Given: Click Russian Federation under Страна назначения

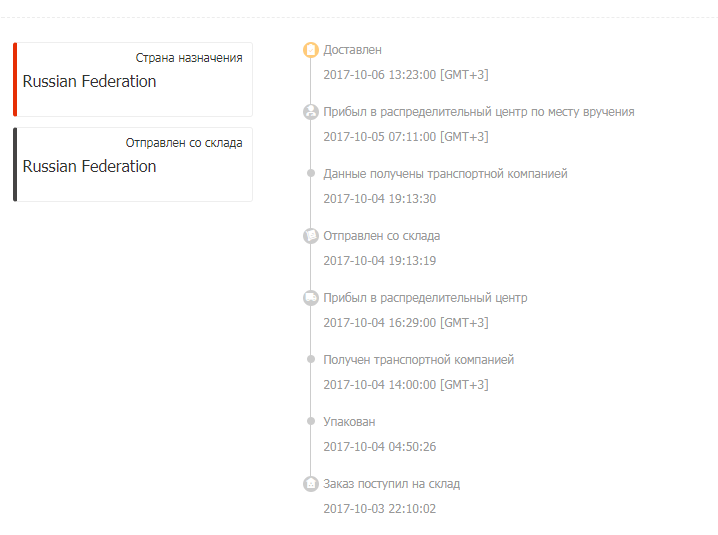Looking at the screenshot, I should click(x=89, y=82).
